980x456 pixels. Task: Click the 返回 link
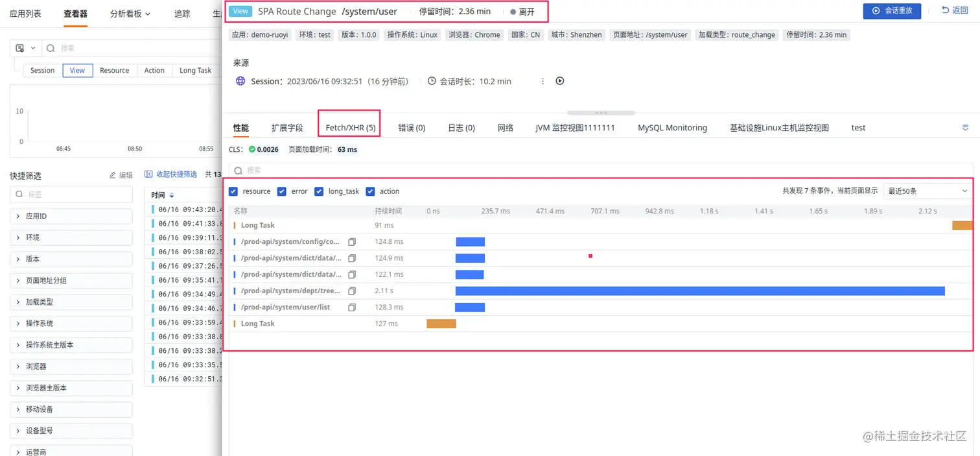[x=955, y=10]
